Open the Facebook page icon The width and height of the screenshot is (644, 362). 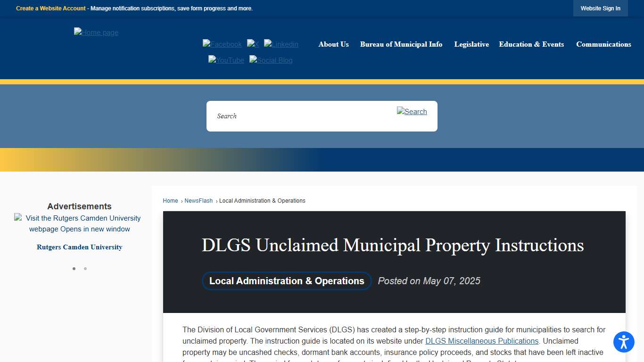click(222, 44)
